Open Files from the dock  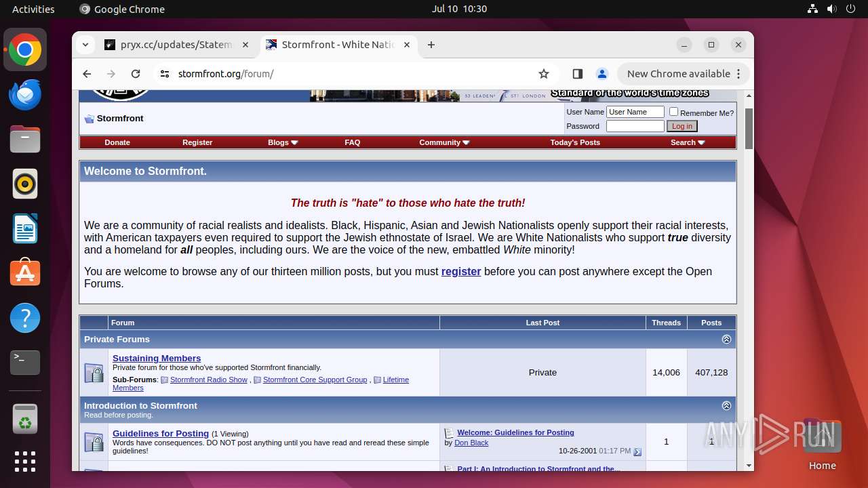[25, 139]
